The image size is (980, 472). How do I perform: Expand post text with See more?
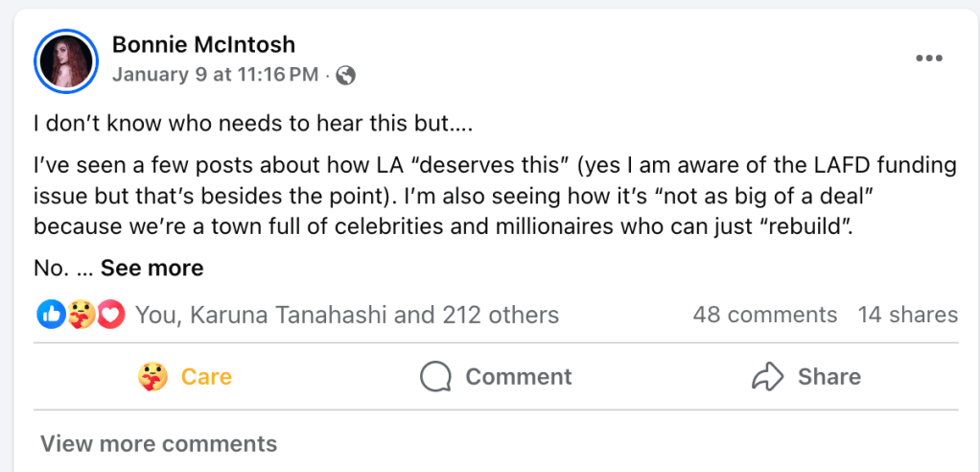pyautogui.click(x=152, y=268)
